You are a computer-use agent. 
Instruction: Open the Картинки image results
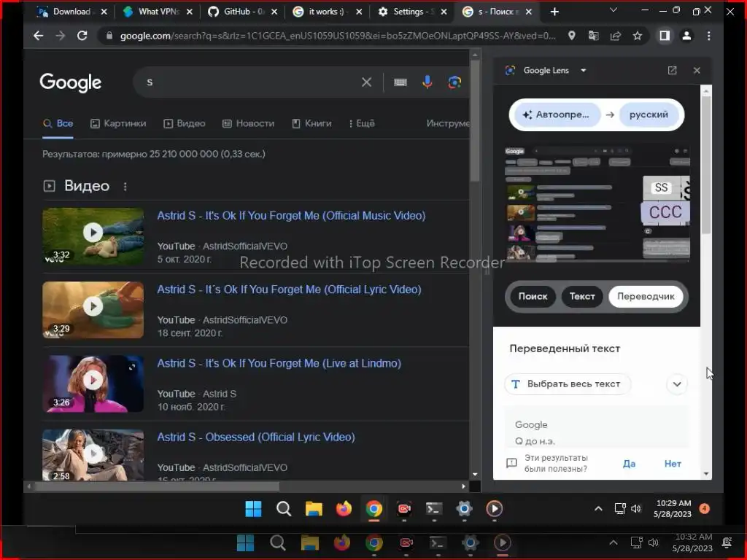pyautogui.click(x=119, y=124)
